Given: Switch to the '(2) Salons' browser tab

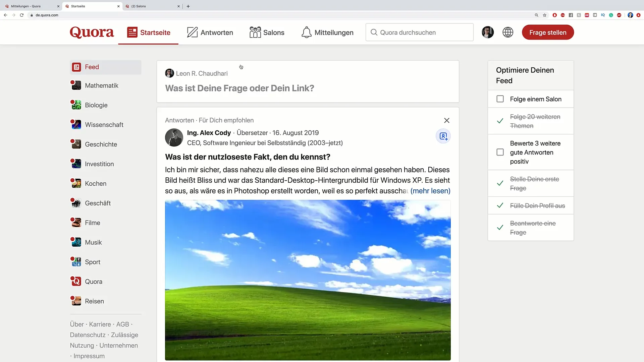Looking at the screenshot, I should click(153, 6).
